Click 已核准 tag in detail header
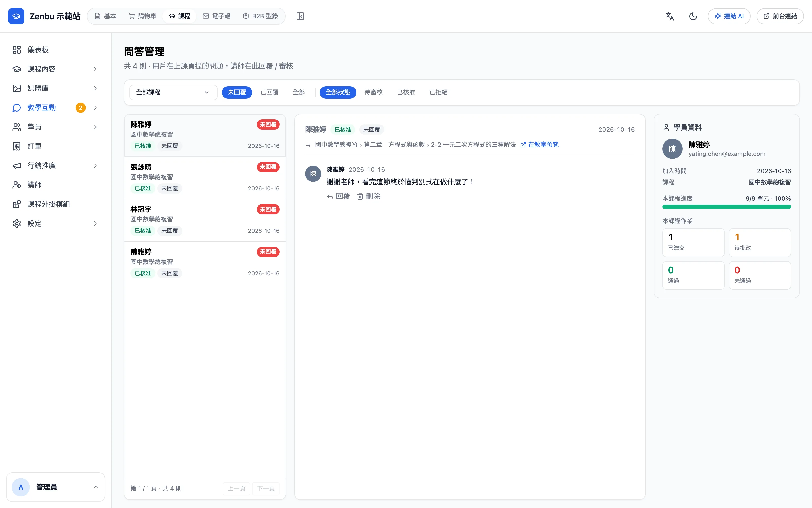812x508 pixels. tap(343, 130)
